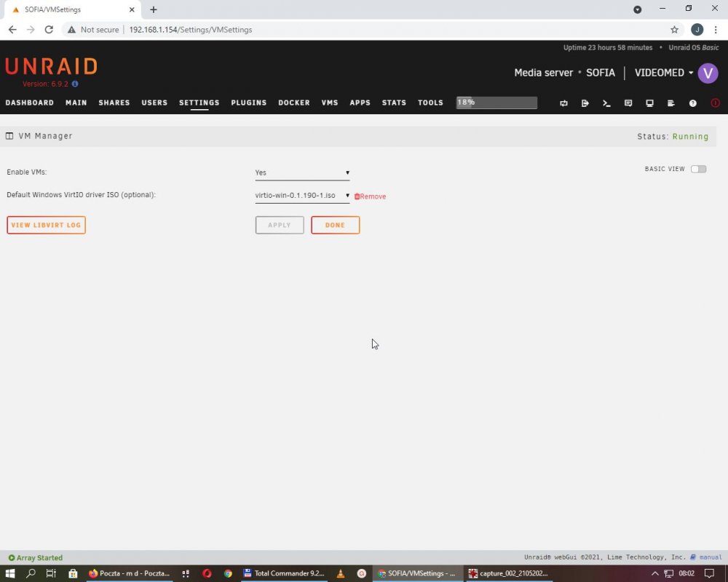Switch to Total Commander taskbar item
This screenshot has width=728, height=582.
point(284,573)
